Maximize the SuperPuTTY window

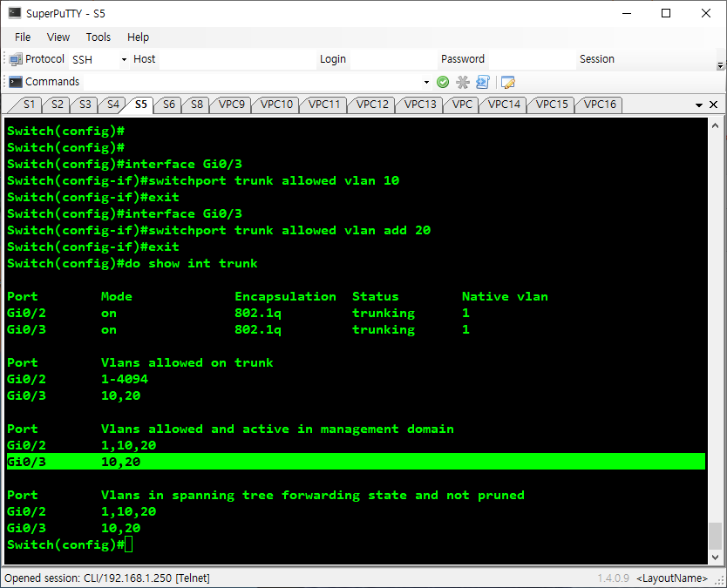(x=666, y=13)
